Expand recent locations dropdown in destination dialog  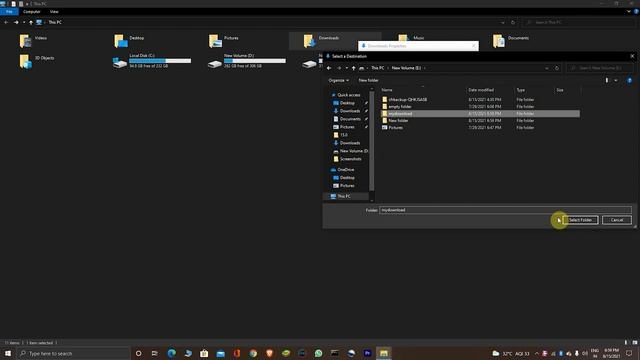347,68
